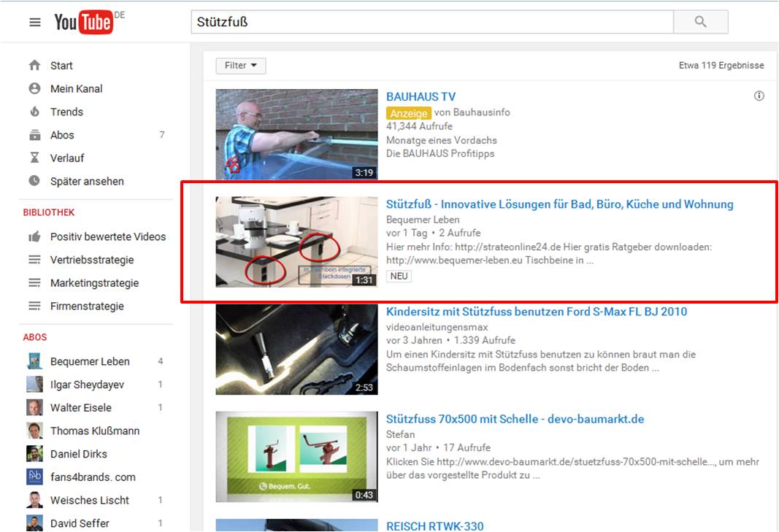The image size is (779, 532).
Task: Click the ad info icon next to BAUHAUS TV
Action: pos(759,96)
